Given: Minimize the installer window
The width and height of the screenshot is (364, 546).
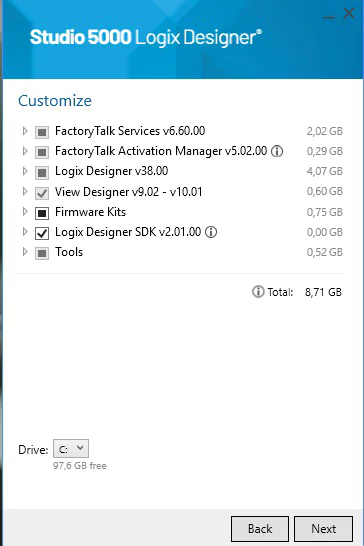Looking at the screenshot, I should pyautogui.click(x=328, y=17).
